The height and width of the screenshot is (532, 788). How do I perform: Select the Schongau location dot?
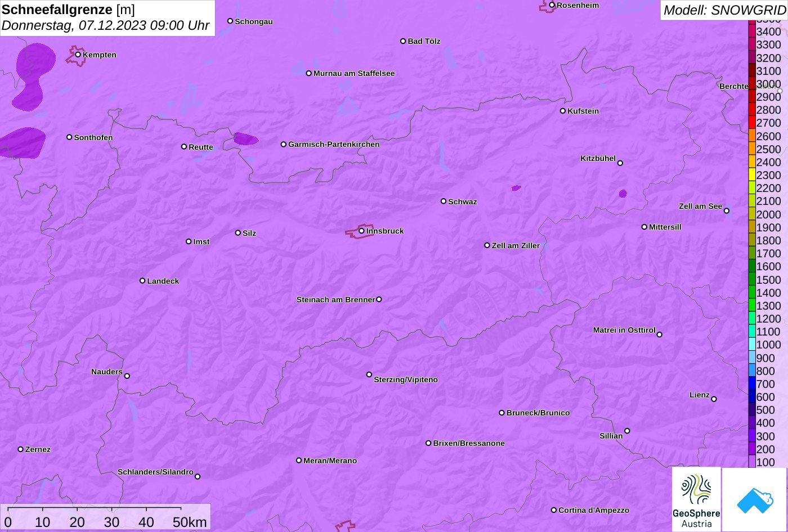pos(230,21)
